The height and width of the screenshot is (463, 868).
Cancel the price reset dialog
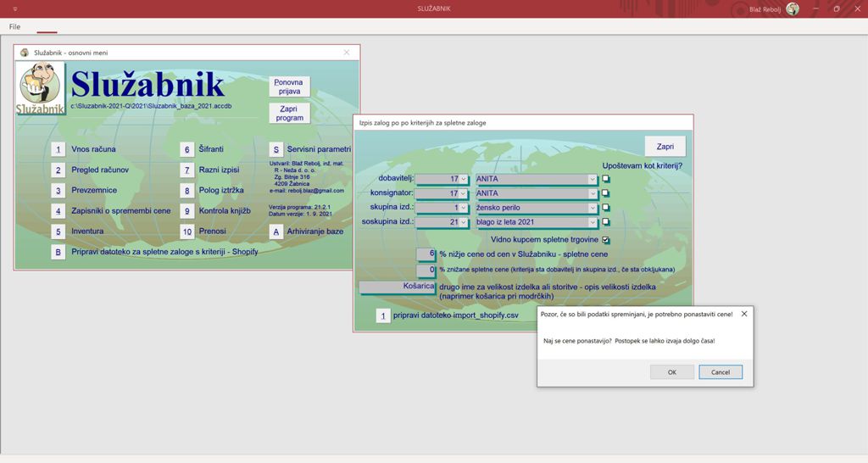point(720,372)
